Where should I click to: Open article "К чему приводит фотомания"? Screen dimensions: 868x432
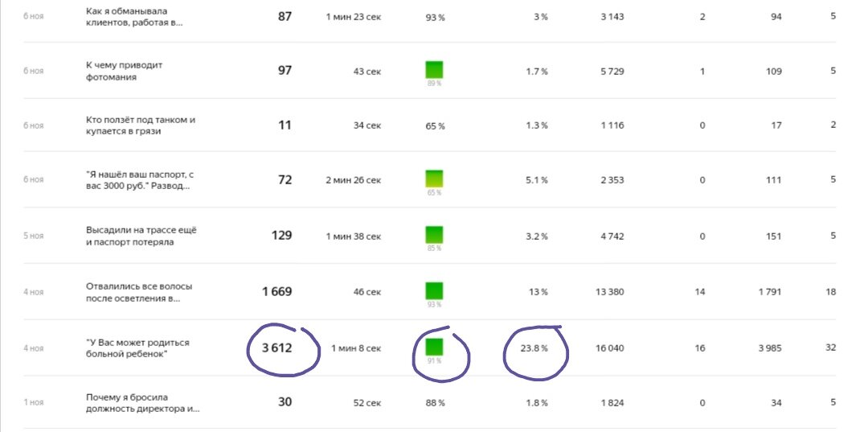[125, 71]
